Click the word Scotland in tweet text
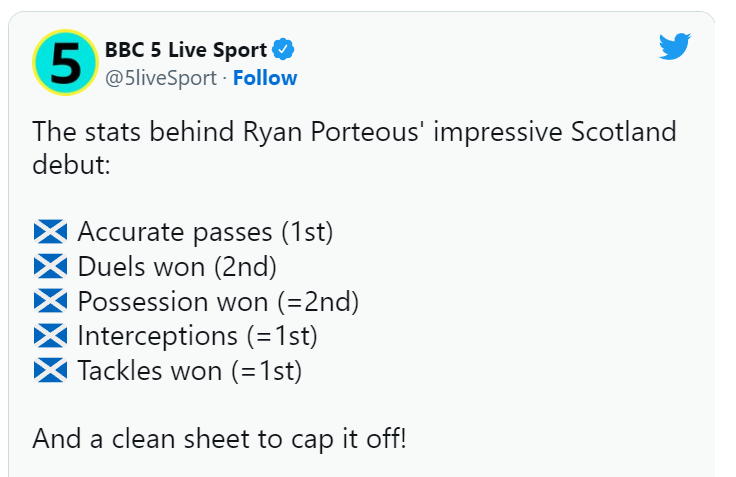The height and width of the screenshot is (477, 736). coord(623,131)
